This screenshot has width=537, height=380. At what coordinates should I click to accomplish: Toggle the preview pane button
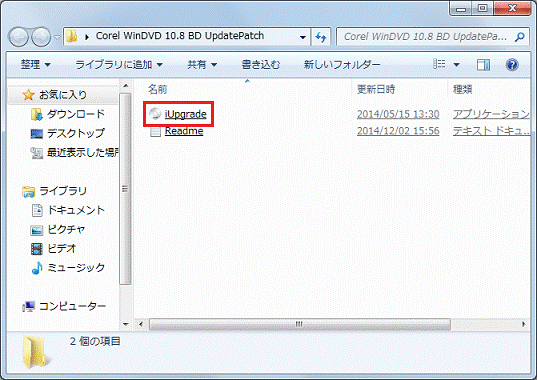click(x=483, y=64)
